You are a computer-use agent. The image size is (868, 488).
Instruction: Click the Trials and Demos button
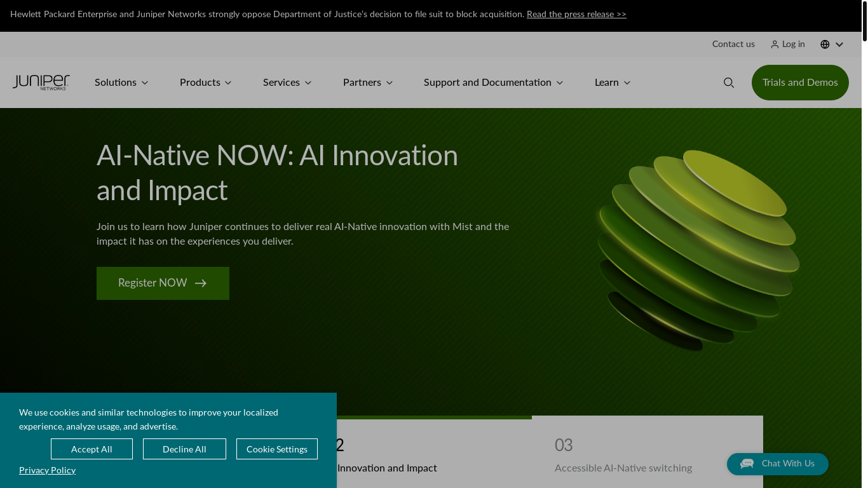800,83
